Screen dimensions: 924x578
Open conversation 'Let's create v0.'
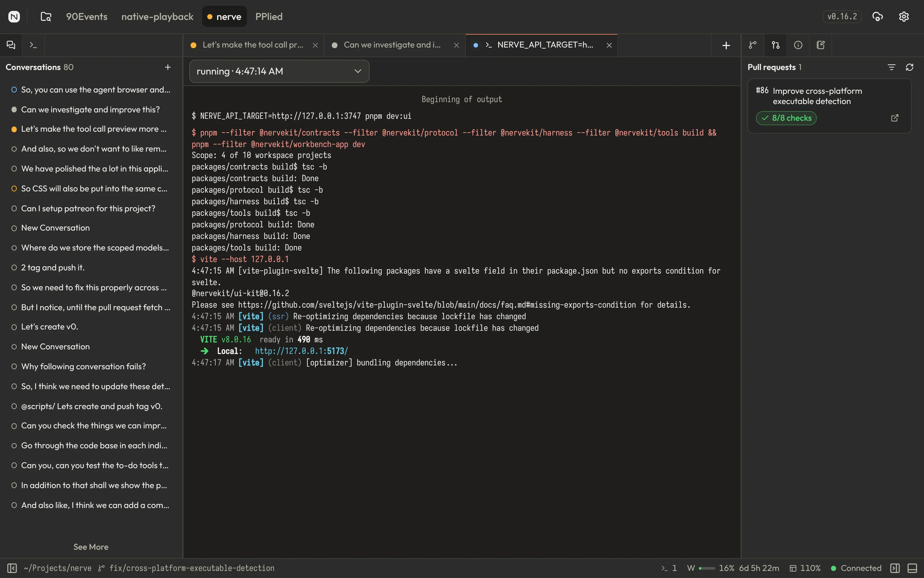(x=91, y=327)
